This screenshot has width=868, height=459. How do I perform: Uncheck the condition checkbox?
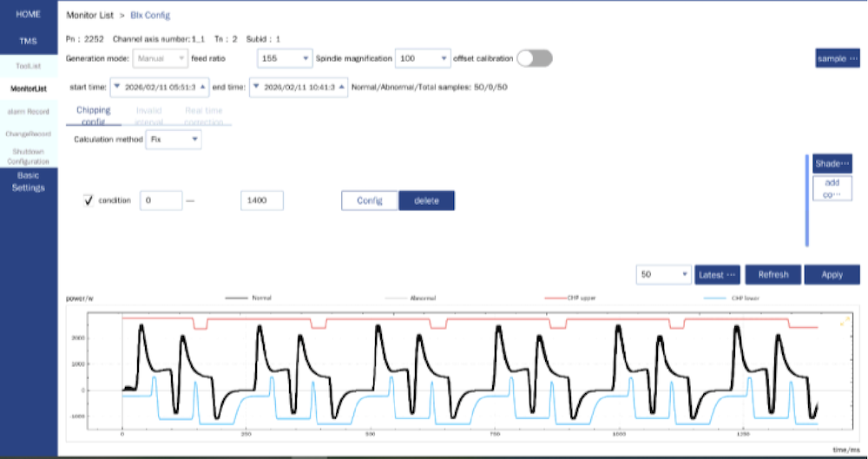(x=89, y=200)
